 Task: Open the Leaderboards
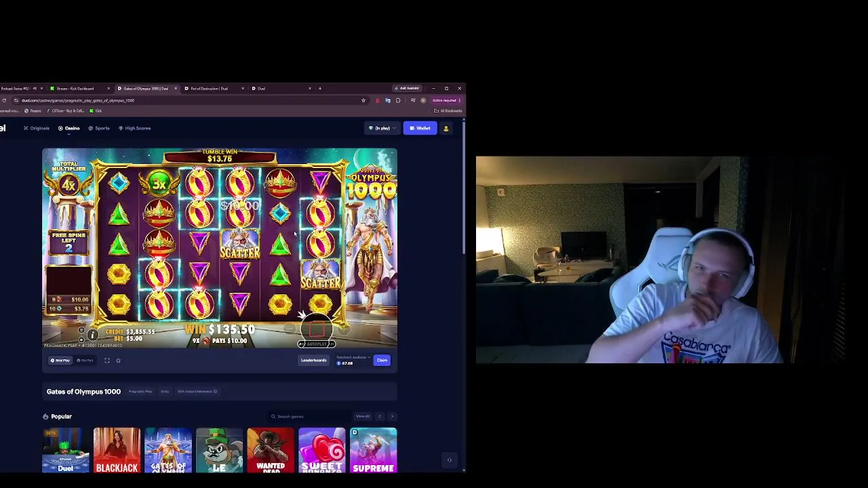[313, 361]
